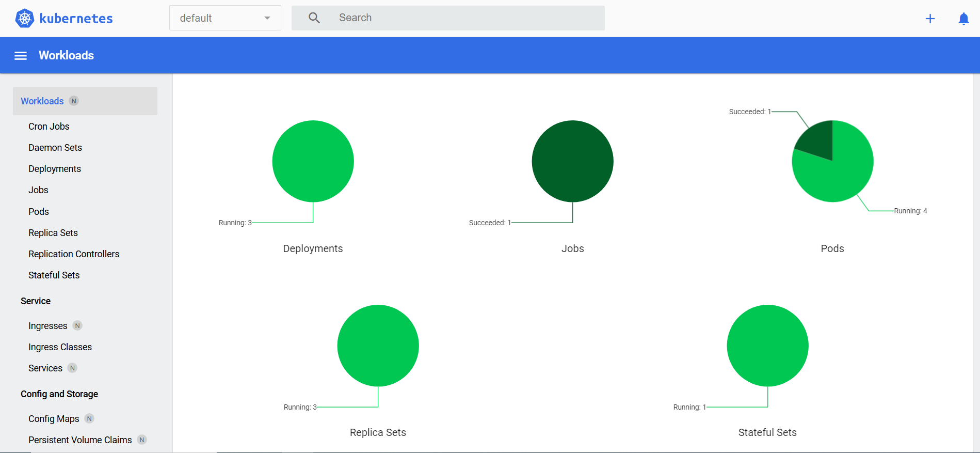
Task: Select Workloads in the sidebar
Action: coord(85,101)
